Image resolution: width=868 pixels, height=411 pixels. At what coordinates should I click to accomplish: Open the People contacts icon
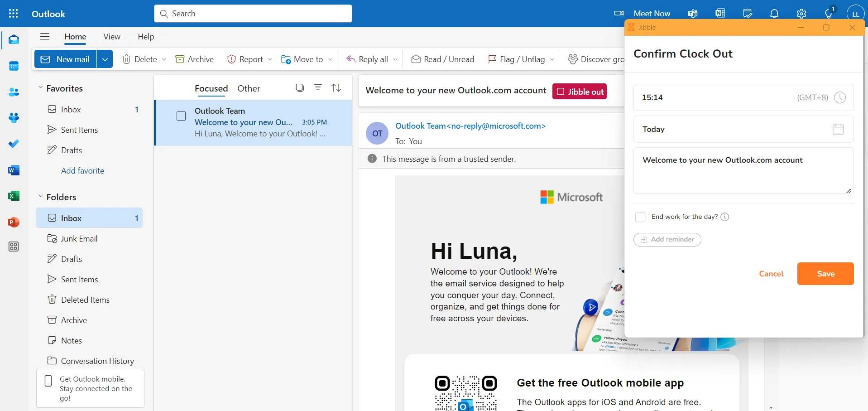point(14,92)
